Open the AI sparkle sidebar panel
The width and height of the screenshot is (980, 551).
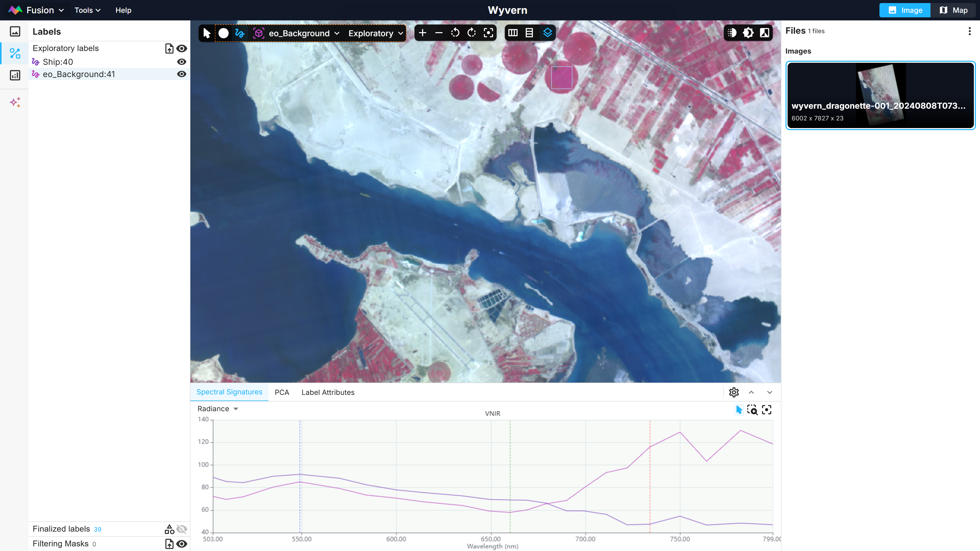pos(15,102)
